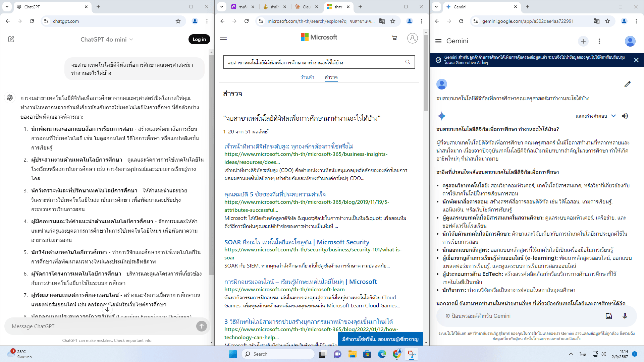The image size is (644, 362).
Task: Click the Message ChatGPT input field
Action: click(x=101, y=326)
